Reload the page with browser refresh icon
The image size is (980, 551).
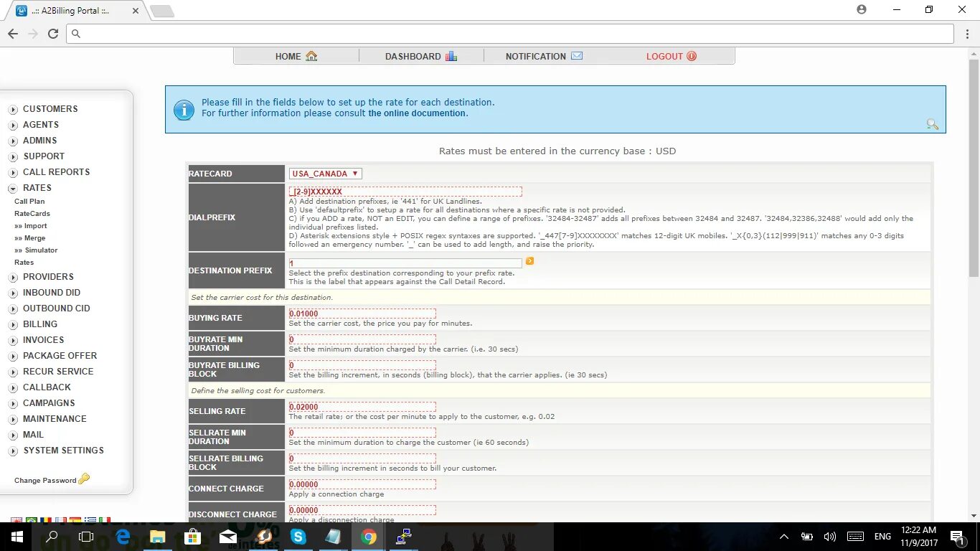tap(52, 34)
